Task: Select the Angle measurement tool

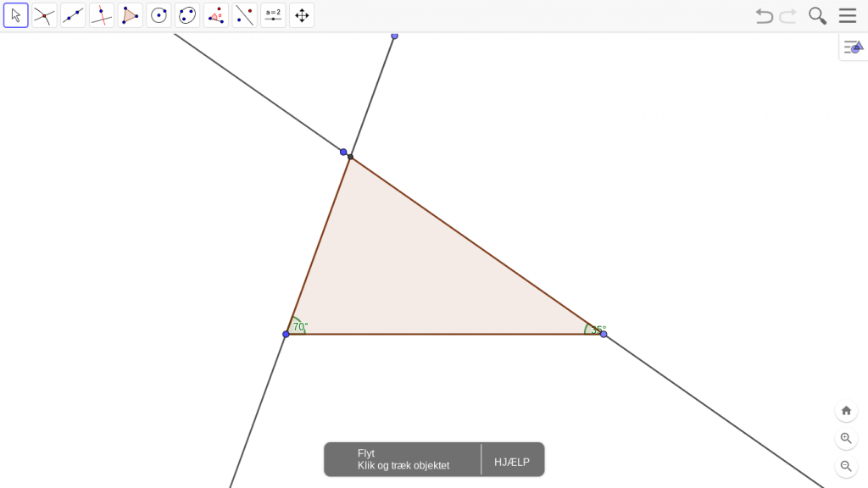Action: click(x=216, y=15)
